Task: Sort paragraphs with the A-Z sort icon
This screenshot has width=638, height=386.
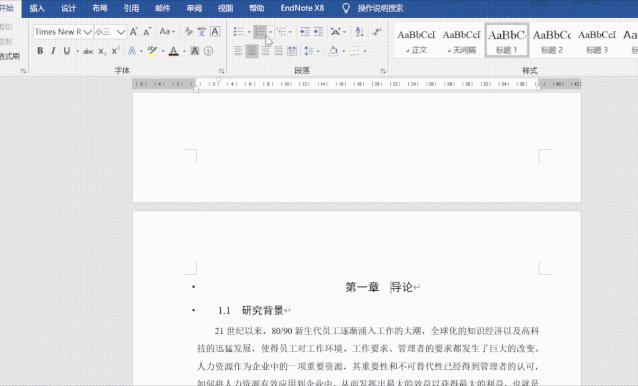Action: coord(359,32)
